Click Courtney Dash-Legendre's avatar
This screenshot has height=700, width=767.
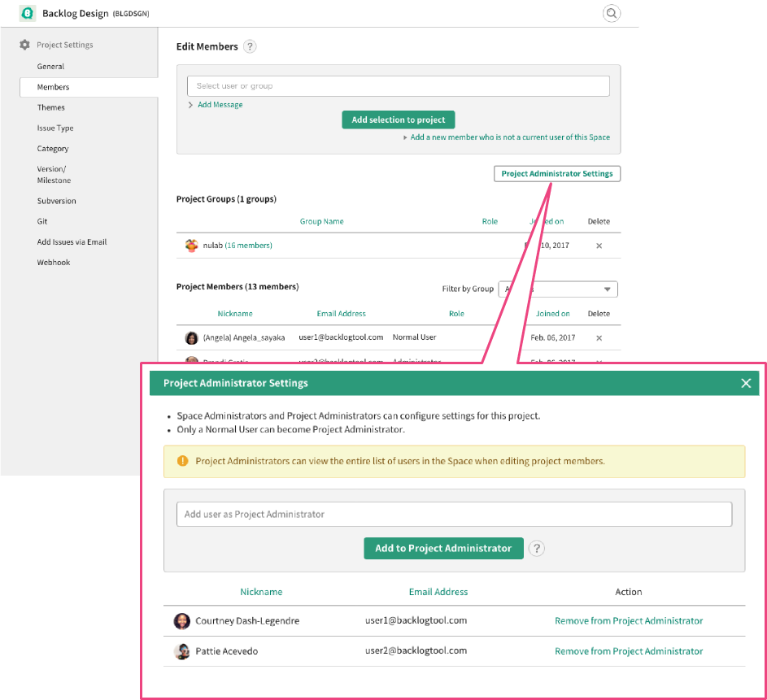click(x=182, y=621)
